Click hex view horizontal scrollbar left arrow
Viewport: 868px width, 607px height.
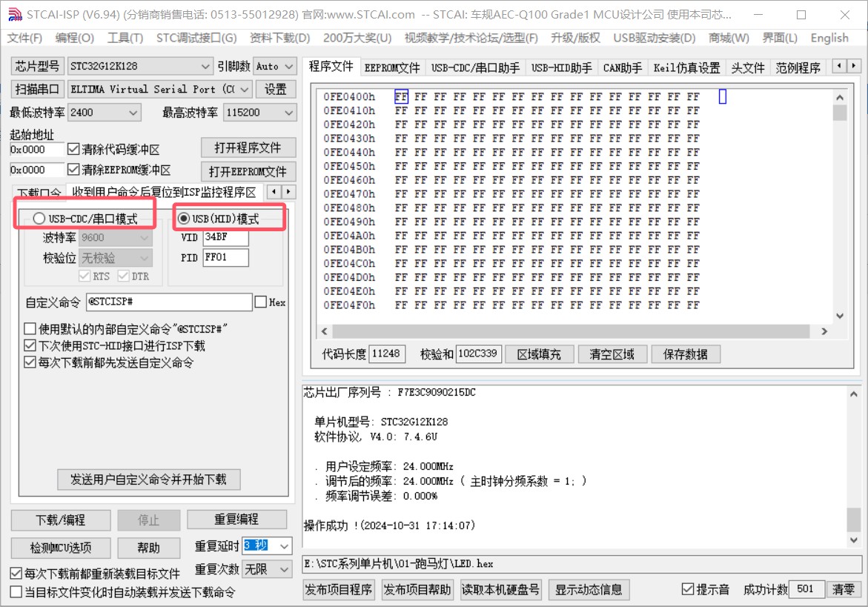325,331
